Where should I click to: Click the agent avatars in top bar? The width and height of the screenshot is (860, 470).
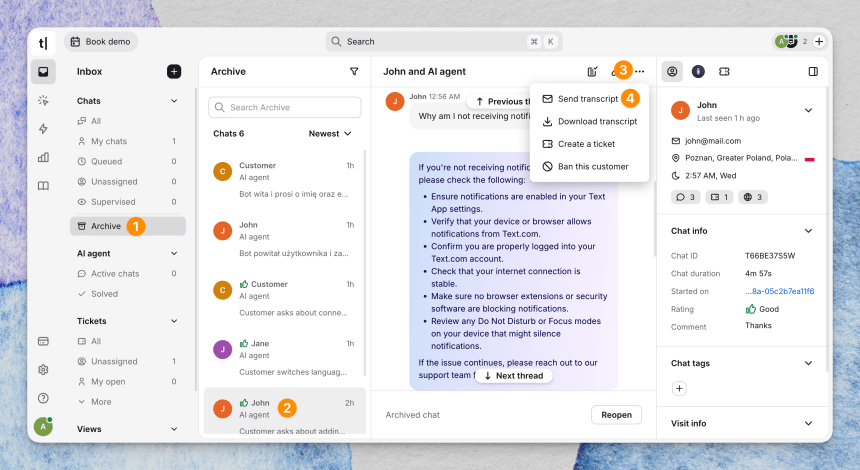786,41
